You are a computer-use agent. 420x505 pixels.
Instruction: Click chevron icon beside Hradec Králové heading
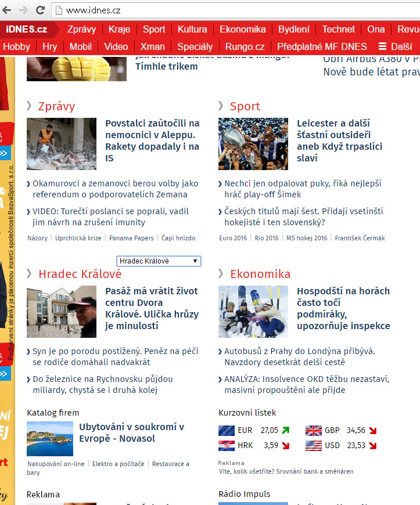(x=29, y=273)
